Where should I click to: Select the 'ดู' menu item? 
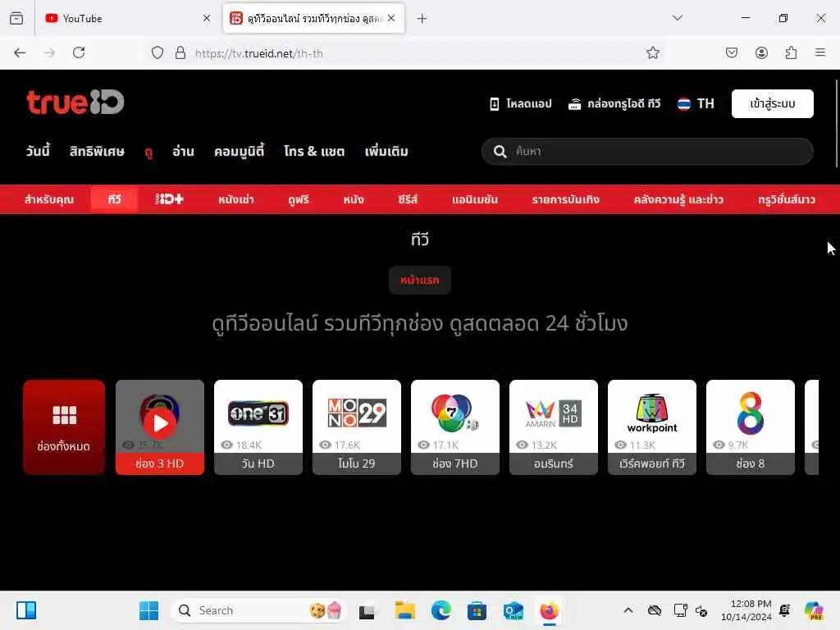pos(148,152)
